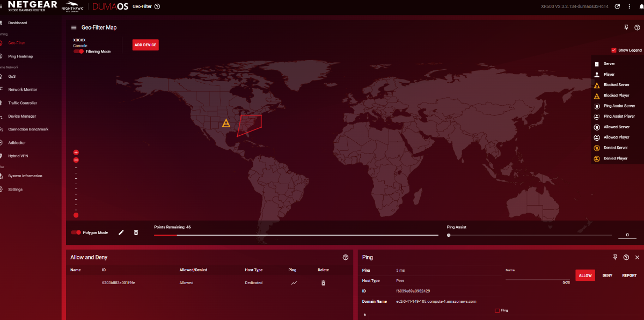Zoom in on the map with plus icon

(76, 152)
